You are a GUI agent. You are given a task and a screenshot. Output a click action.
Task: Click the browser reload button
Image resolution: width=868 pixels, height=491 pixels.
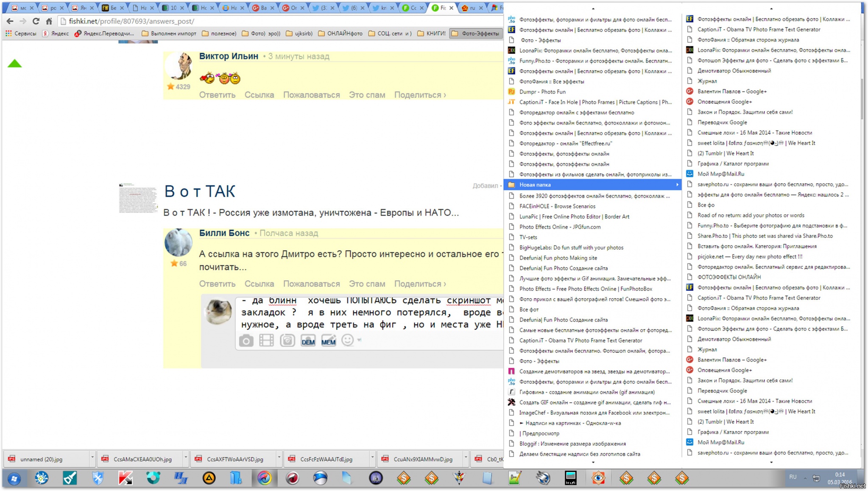tap(36, 21)
